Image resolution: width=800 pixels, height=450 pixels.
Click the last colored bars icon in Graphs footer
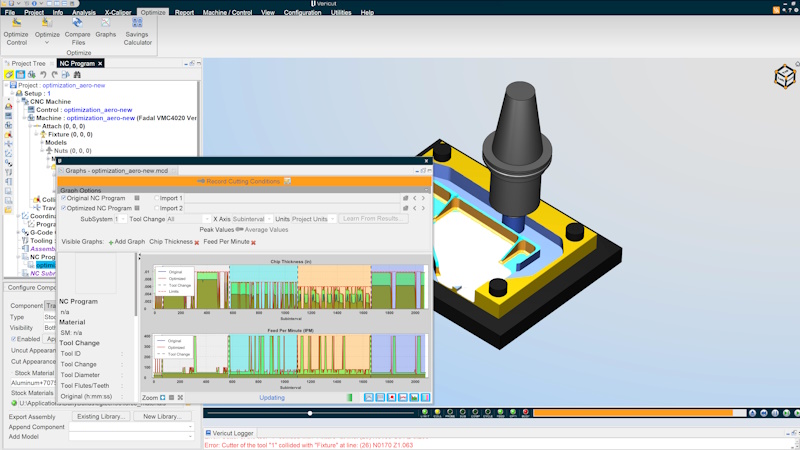pos(425,397)
